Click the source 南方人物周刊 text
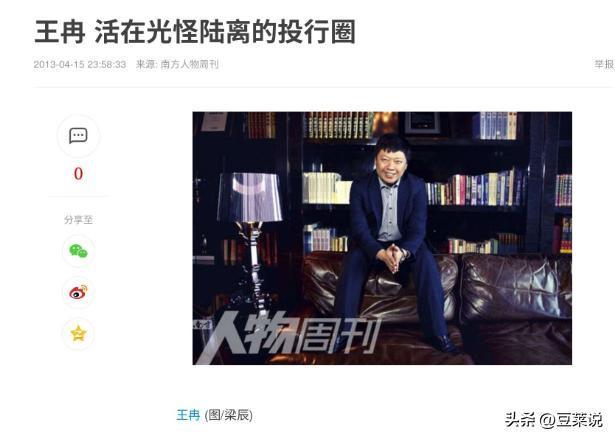615x440 pixels. (x=189, y=64)
